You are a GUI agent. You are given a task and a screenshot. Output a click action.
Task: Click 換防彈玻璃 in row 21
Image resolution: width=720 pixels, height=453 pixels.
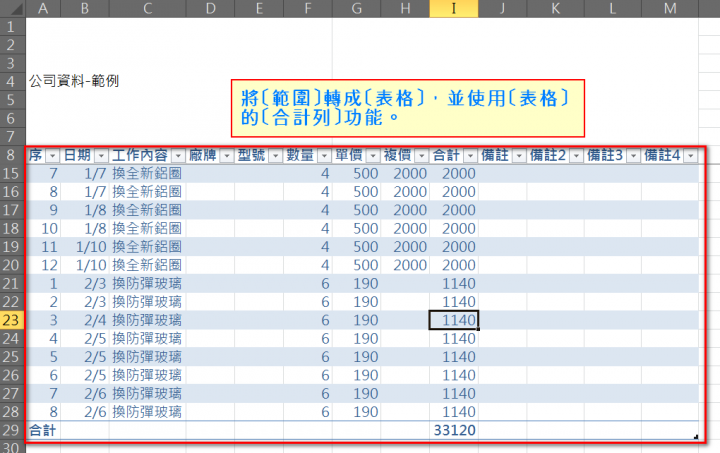pos(147,284)
